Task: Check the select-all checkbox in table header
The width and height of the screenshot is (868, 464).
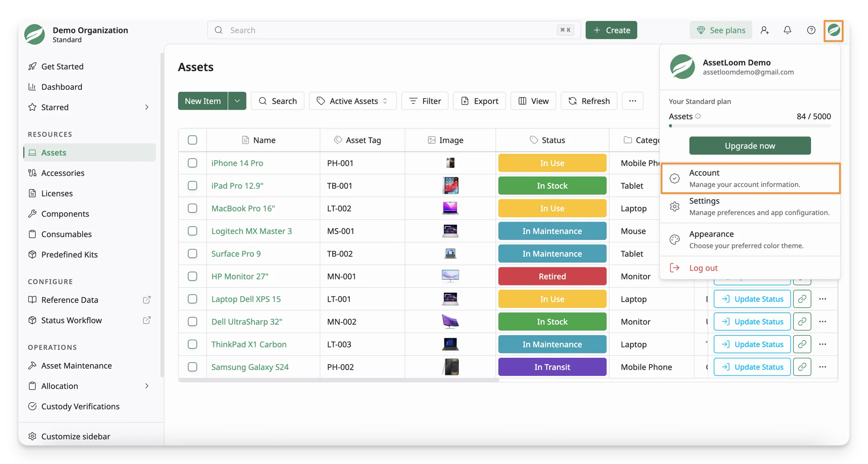Action: pos(193,140)
